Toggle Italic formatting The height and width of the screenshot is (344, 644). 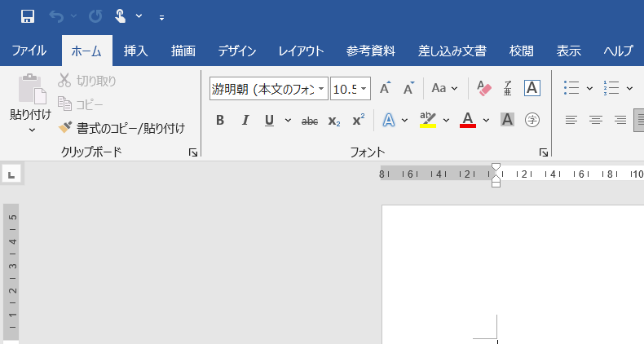245,121
